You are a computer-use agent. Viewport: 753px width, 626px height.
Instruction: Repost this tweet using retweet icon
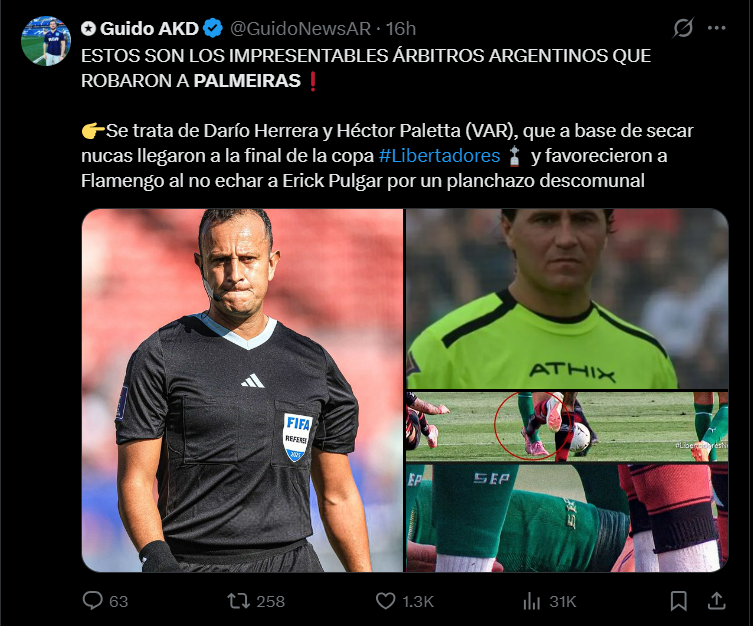[x=238, y=601]
